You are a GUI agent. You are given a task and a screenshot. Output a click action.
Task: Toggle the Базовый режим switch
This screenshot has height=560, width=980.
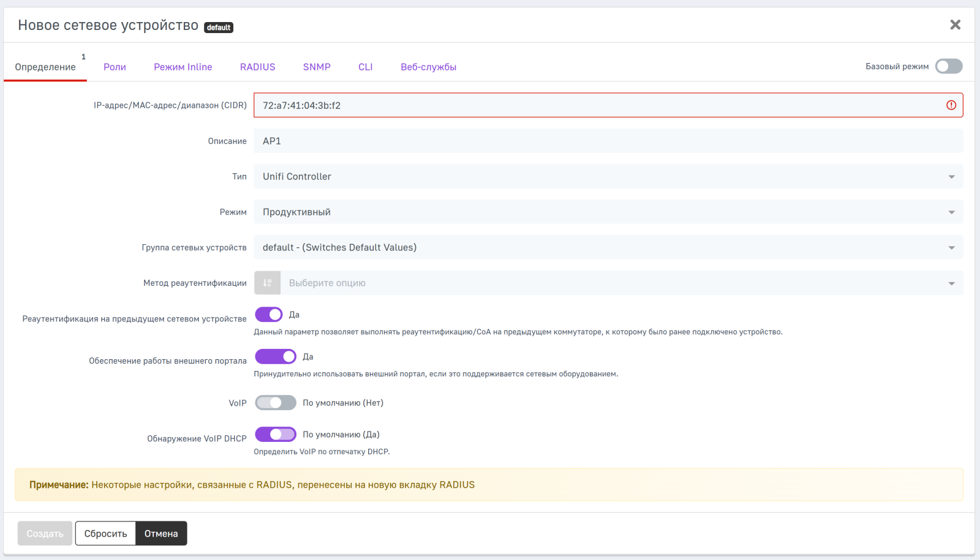[948, 66]
